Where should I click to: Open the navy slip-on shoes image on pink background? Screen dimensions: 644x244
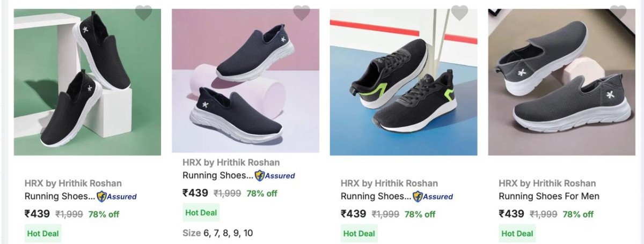pos(245,80)
